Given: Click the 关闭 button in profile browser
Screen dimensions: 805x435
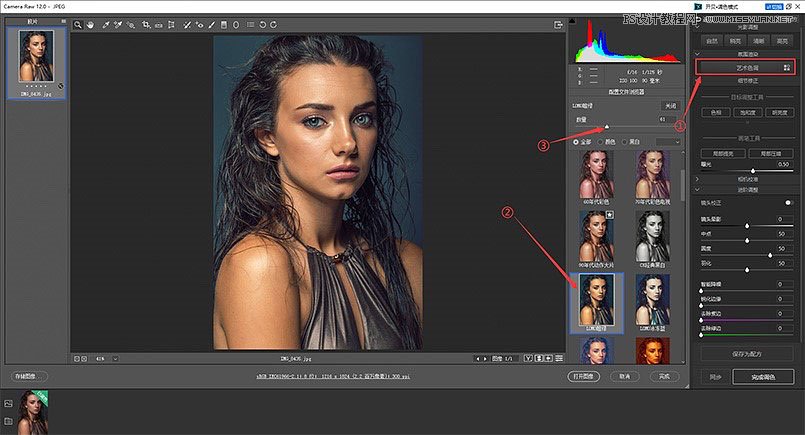Looking at the screenshot, I should click(669, 104).
